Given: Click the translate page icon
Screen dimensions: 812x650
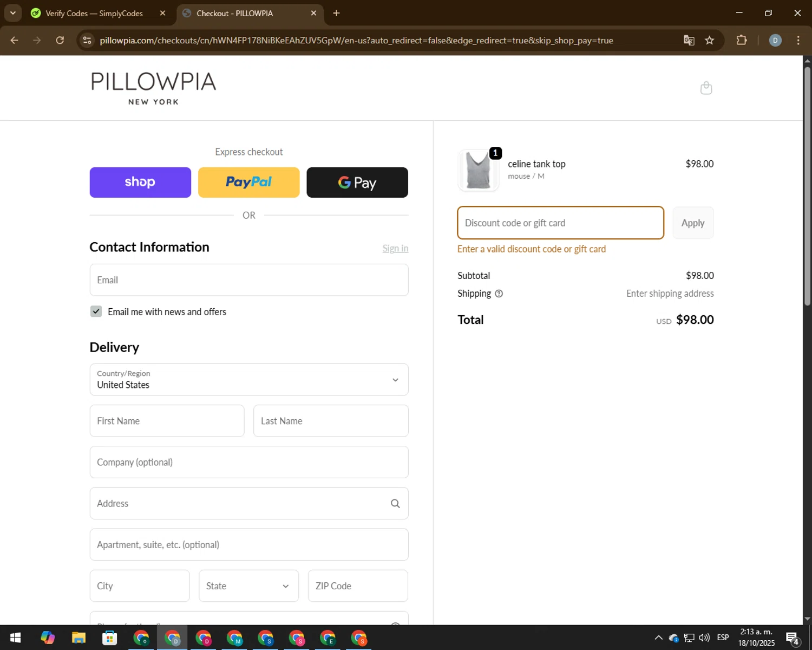Looking at the screenshot, I should click(689, 40).
